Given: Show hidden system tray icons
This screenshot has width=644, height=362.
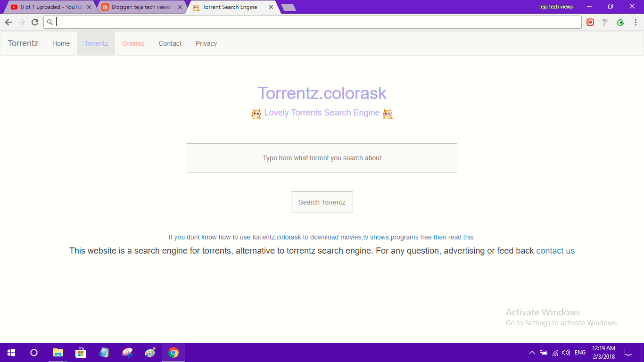Looking at the screenshot, I should [532, 353].
